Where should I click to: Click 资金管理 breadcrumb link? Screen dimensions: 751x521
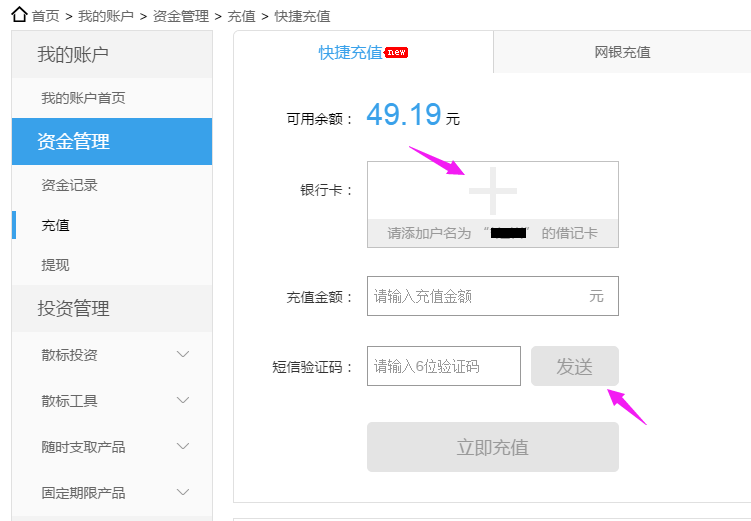181,16
